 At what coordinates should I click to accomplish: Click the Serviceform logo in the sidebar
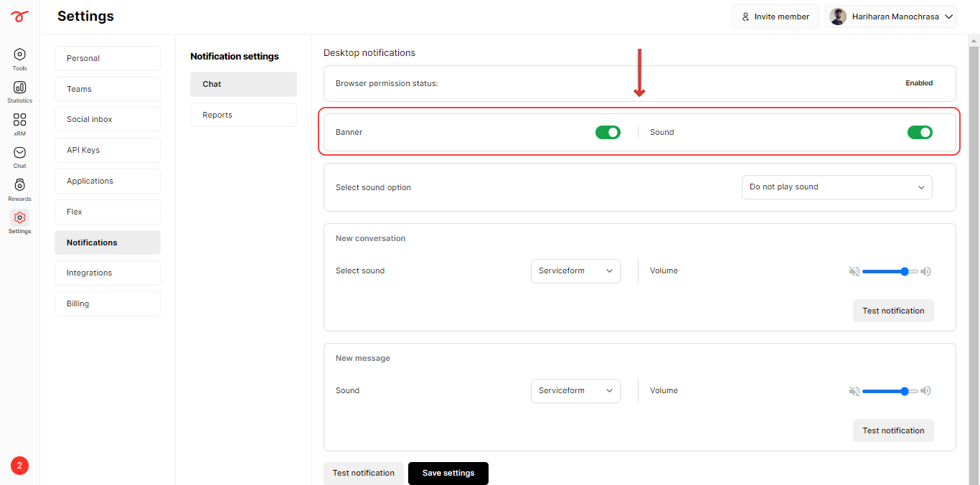click(x=19, y=17)
